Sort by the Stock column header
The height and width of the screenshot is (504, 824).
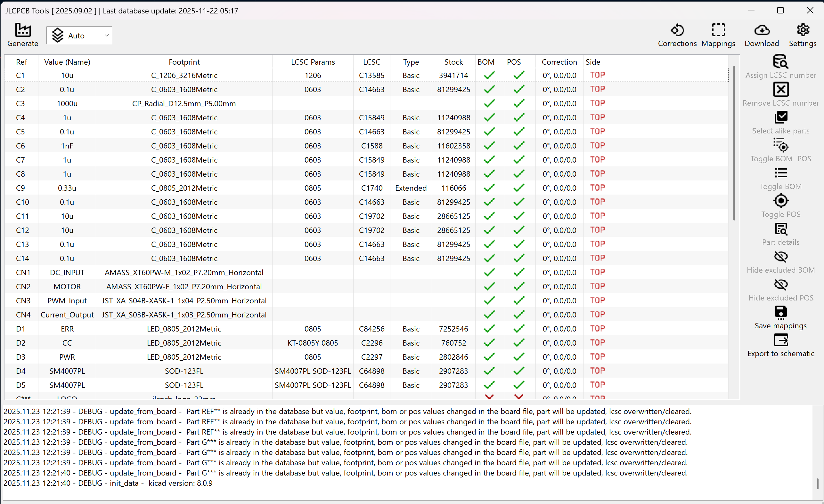pyautogui.click(x=453, y=62)
